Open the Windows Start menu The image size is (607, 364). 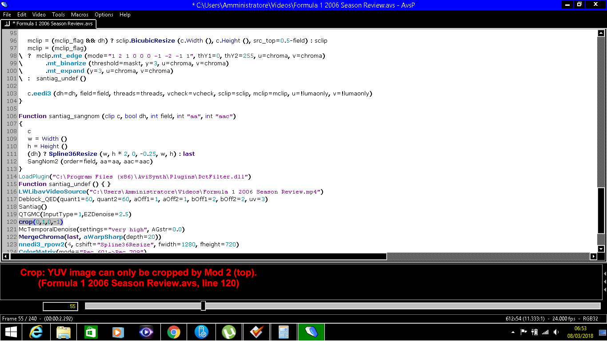pyautogui.click(x=11, y=332)
